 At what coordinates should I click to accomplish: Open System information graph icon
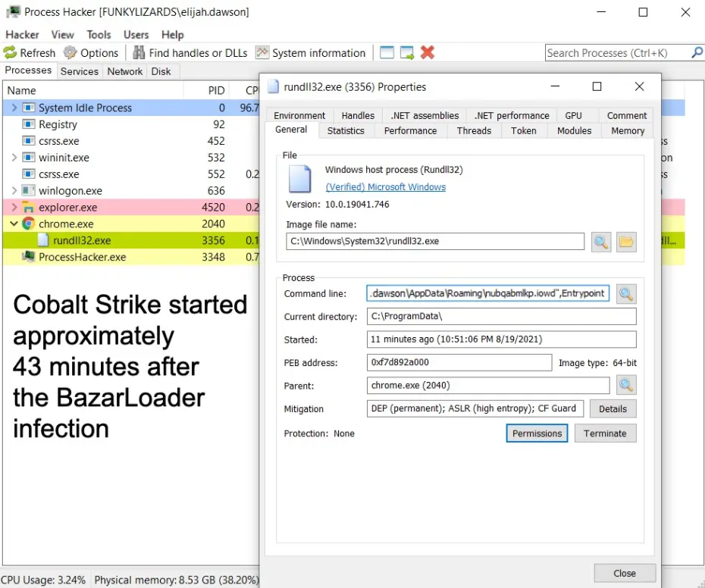tap(262, 52)
